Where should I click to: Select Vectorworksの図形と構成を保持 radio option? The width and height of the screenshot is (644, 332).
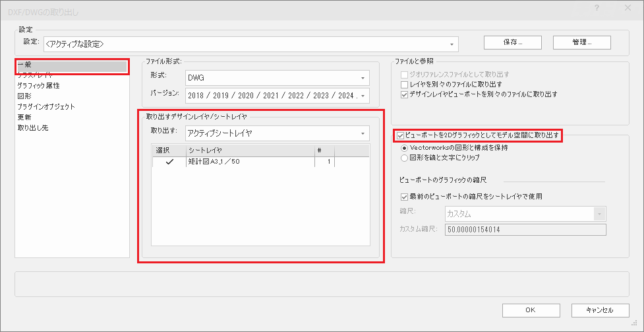405,149
